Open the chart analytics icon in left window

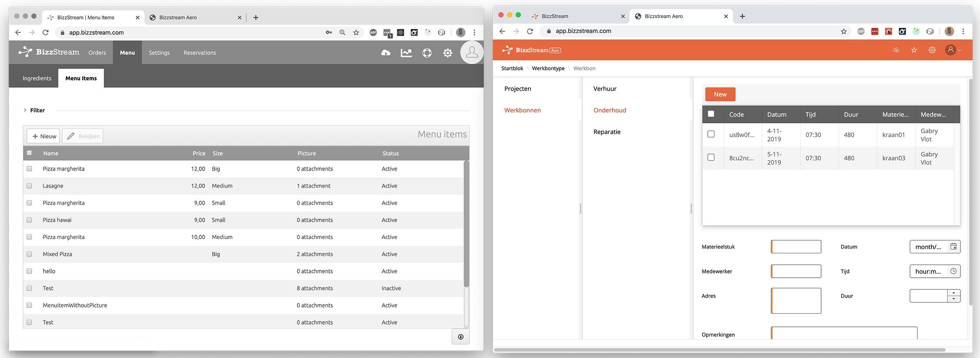tap(406, 53)
